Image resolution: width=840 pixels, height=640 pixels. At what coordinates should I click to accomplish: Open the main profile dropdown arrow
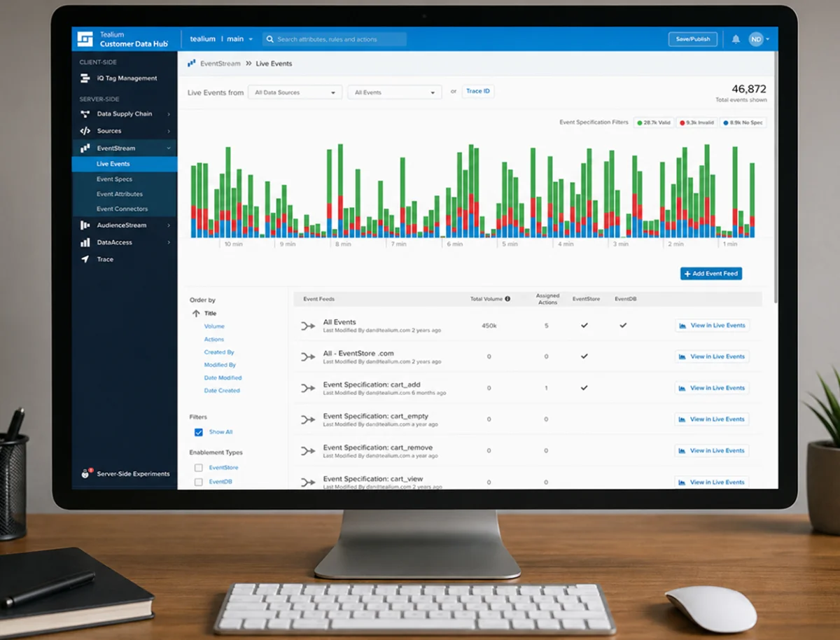tap(251, 39)
